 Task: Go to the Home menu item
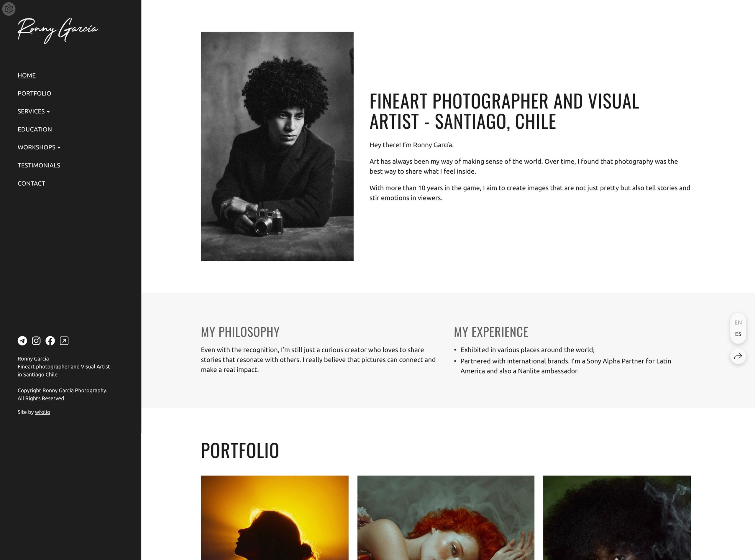[27, 75]
